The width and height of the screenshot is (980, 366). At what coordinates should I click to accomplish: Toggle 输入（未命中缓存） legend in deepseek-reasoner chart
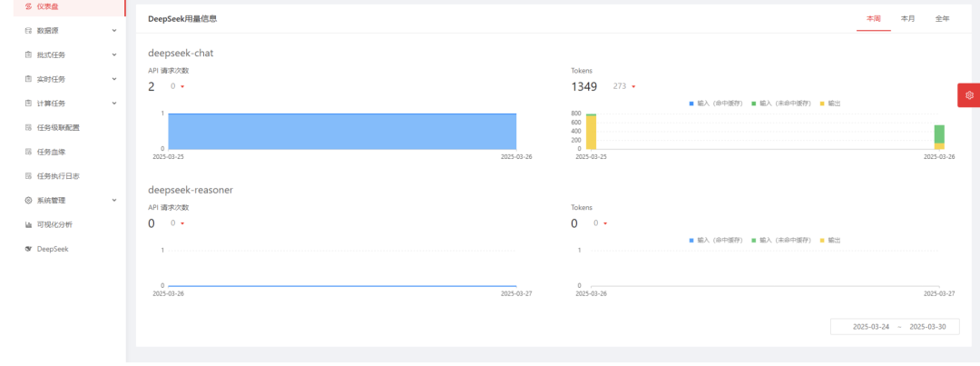click(x=781, y=241)
